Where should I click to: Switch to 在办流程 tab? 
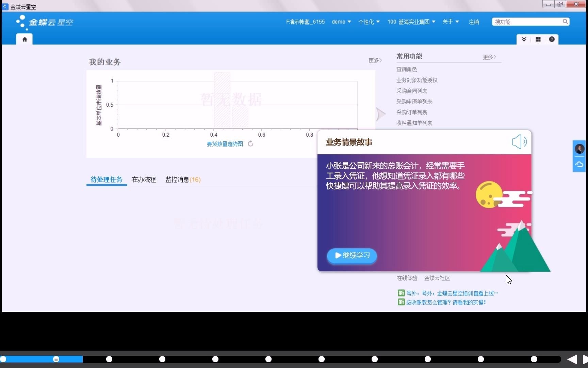point(144,180)
